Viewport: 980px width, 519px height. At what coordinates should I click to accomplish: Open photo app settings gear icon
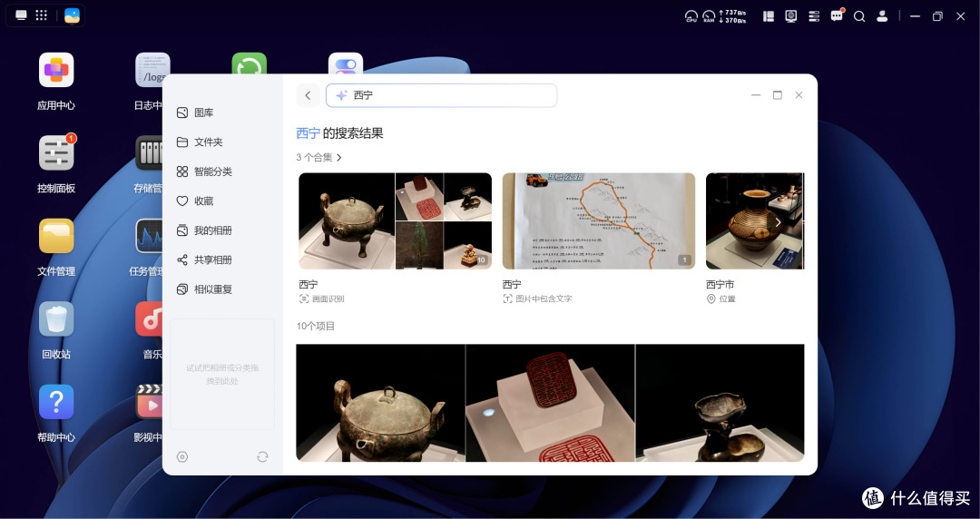[182, 457]
